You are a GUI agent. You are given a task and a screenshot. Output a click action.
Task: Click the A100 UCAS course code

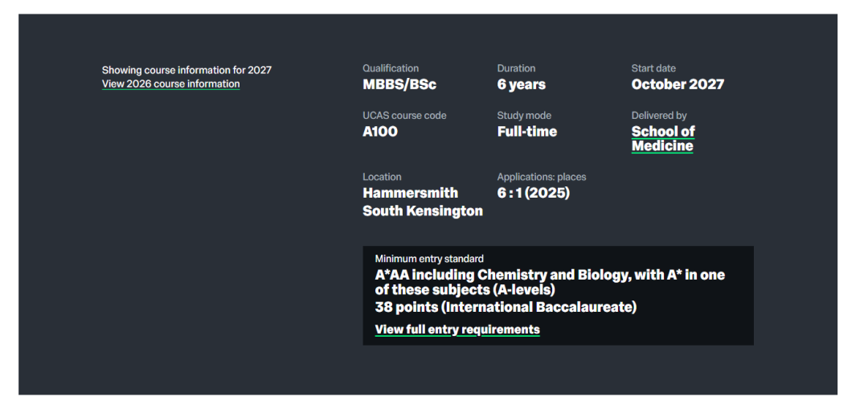[380, 132]
